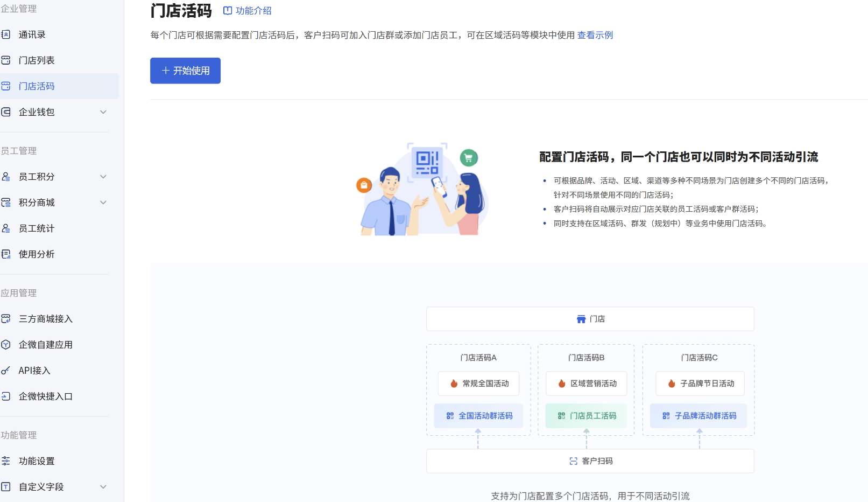The height and width of the screenshot is (502, 868).
Task: Click the 员工统计 icon
Action: click(6, 228)
